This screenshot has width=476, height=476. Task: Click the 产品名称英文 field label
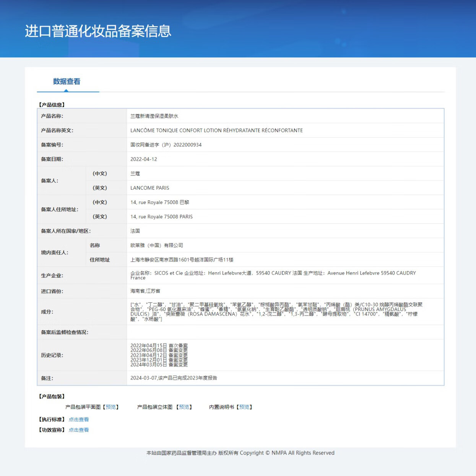[x=57, y=130]
